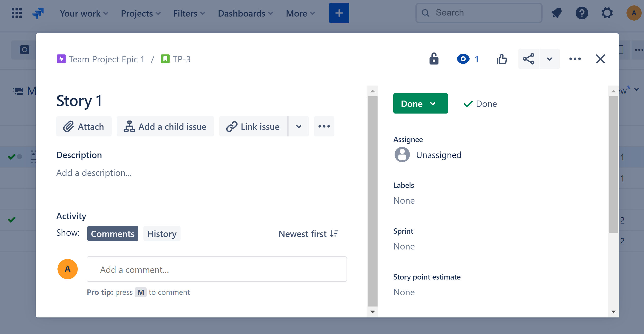
Task: Expand the Done status dropdown
Action: click(x=420, y=104)
